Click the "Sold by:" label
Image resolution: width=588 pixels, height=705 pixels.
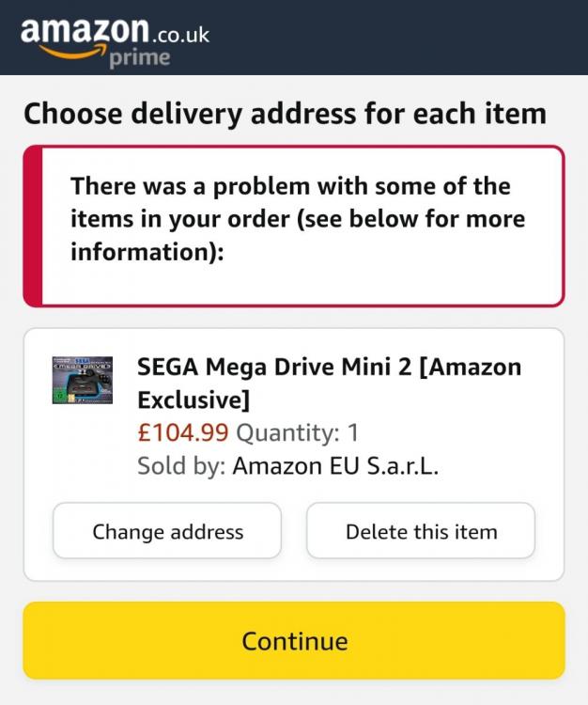(x=180, y=466)
